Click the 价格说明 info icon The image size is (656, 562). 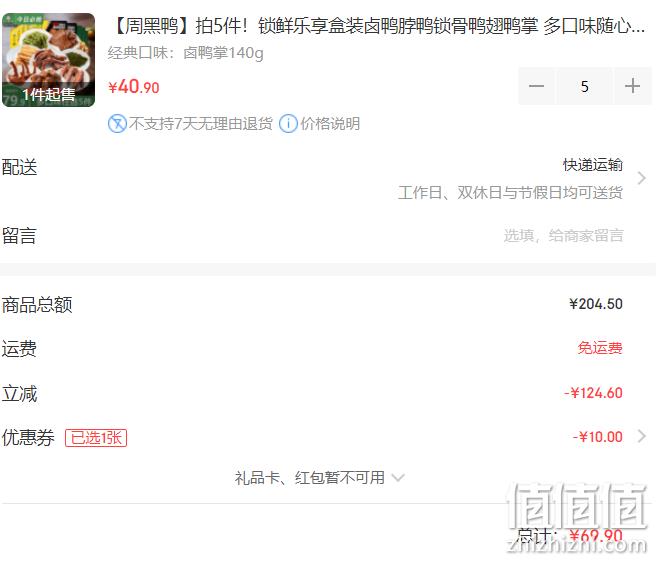pyautogui.click(x=288, y=123)
